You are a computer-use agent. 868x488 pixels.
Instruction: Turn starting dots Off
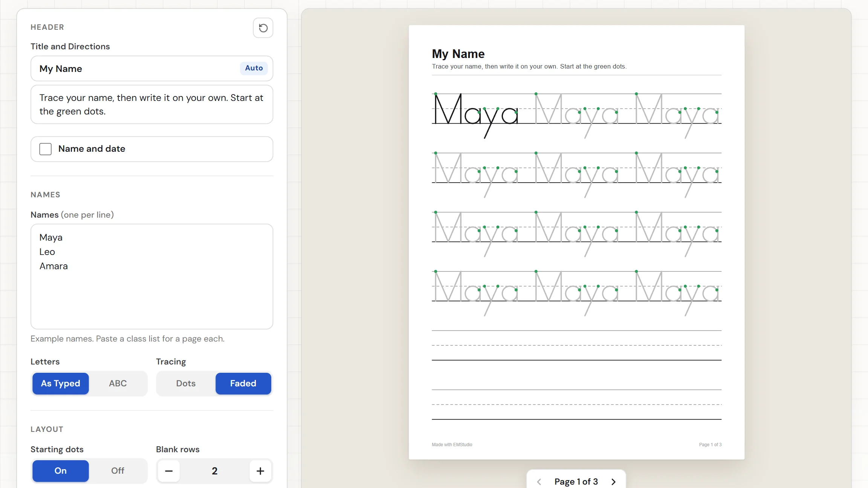click(118, 471)
